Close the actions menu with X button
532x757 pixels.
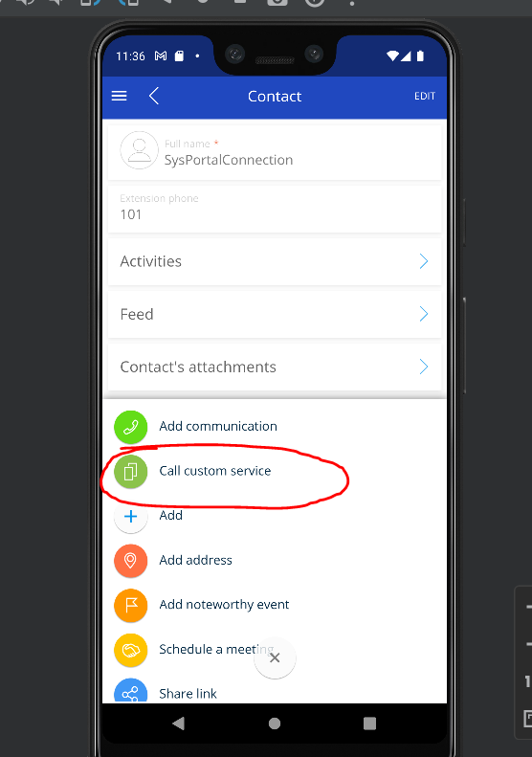tap(275, 657)
